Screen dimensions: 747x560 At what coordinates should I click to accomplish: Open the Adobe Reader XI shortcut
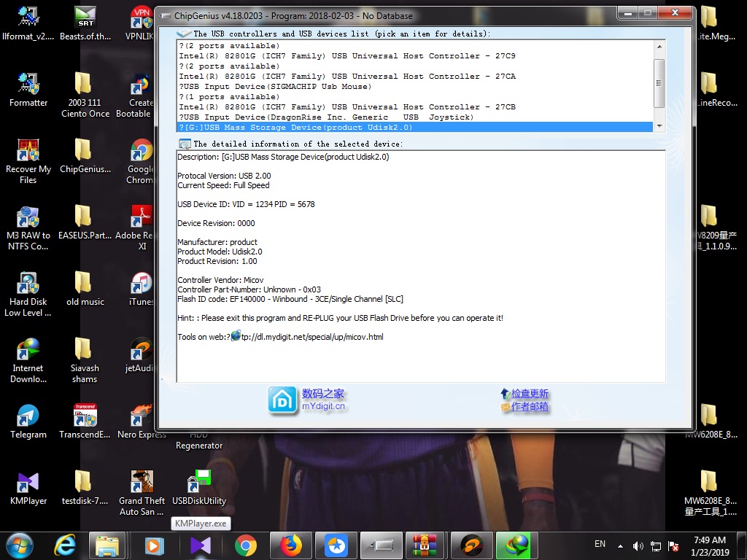click(136, 227)
